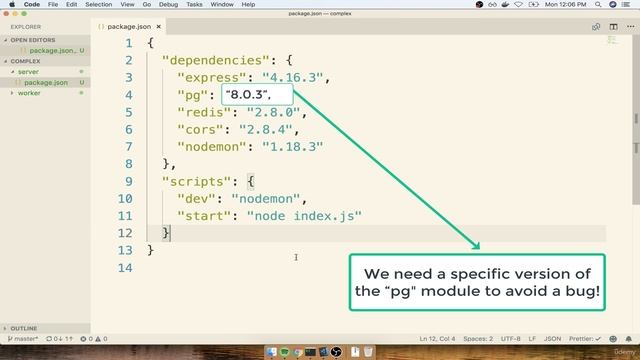Open Chrome from the Dock
The height and width of the screenshot is (360, 640).
pos(298,351)
